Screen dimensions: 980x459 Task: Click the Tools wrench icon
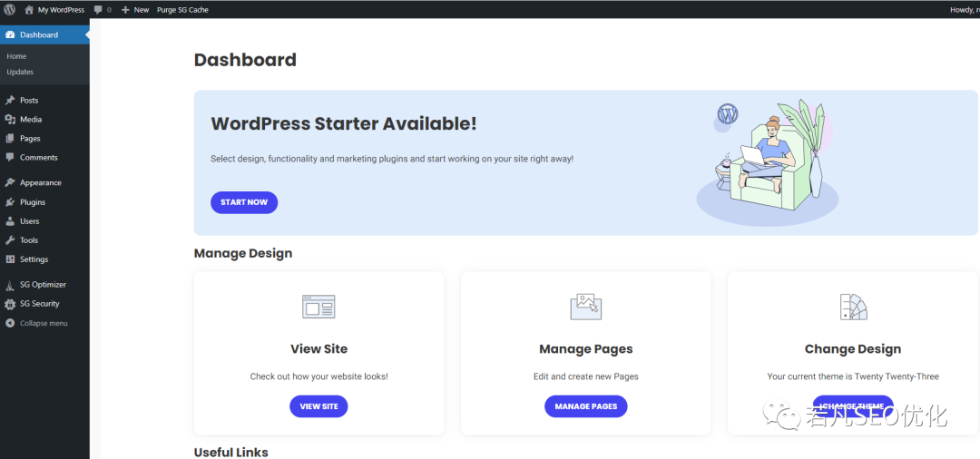[10, 240]
